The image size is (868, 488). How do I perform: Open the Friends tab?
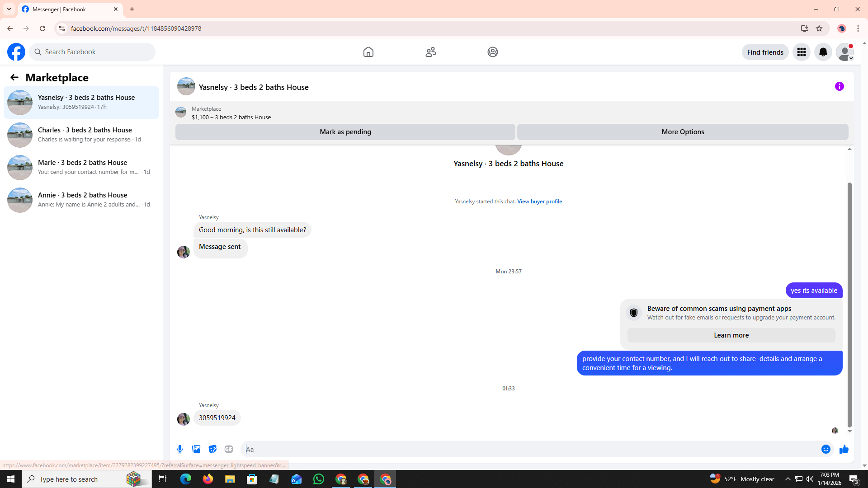pos(430,52)
